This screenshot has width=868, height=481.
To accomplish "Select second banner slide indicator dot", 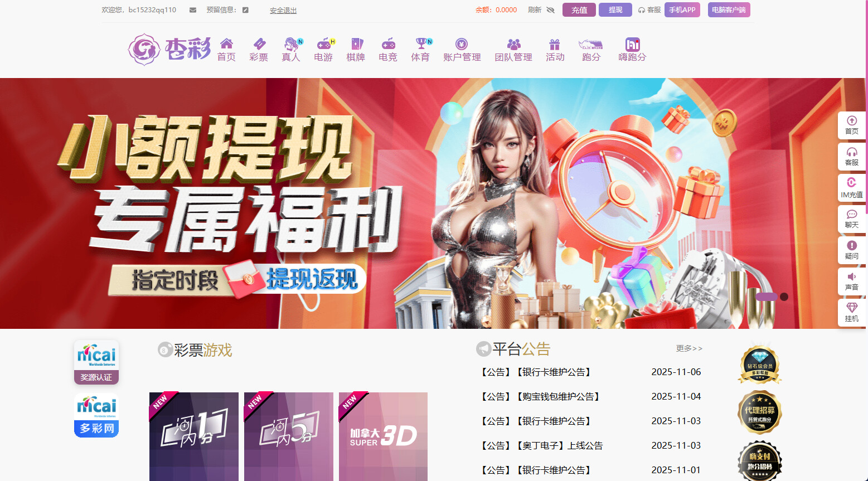I will 784,297.
